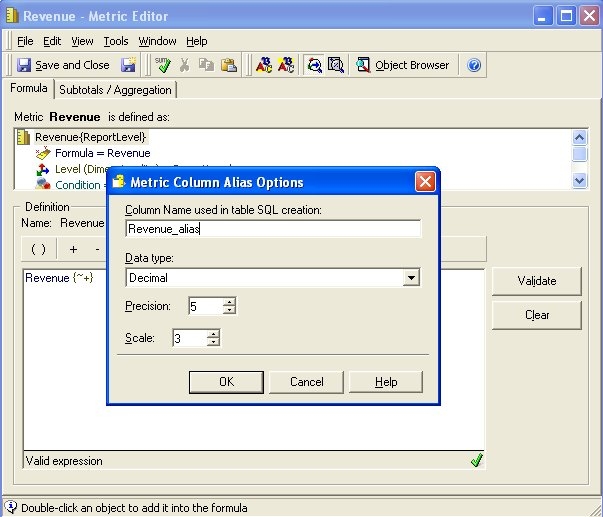Increase the Precision value with up arrow

coord(229,302)
